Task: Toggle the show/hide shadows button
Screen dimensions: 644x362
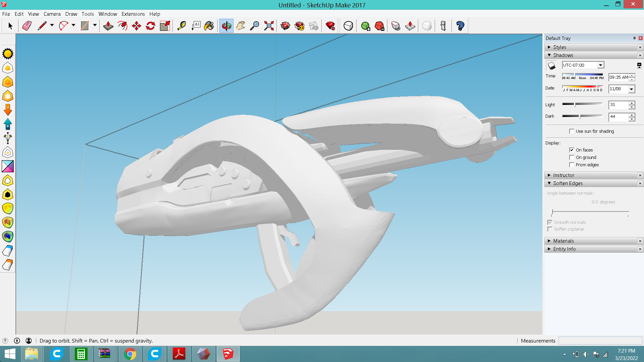Action: tap(551, 66)
